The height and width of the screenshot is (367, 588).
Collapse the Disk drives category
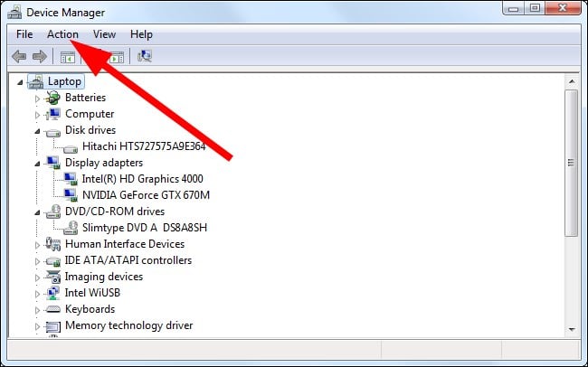pos(37,131)
